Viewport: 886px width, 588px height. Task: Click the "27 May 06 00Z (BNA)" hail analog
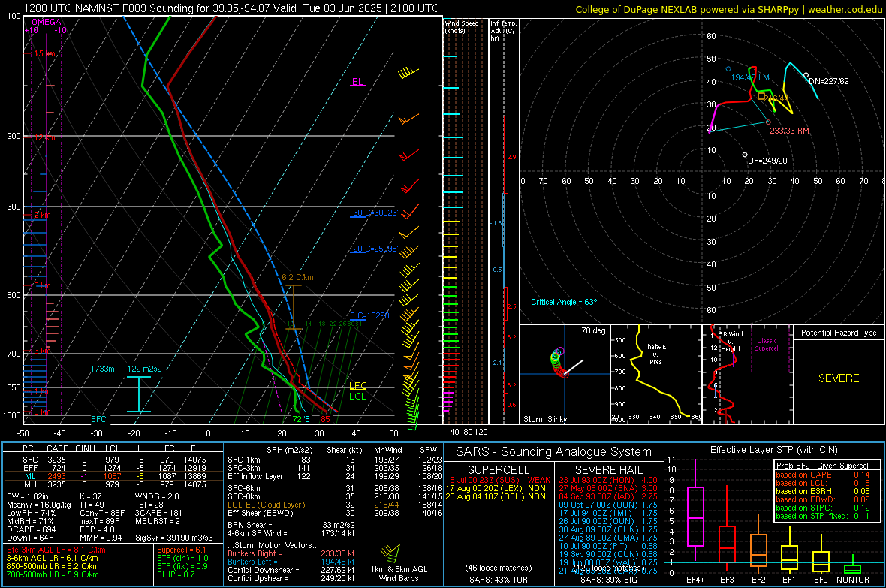pos(608,488)
